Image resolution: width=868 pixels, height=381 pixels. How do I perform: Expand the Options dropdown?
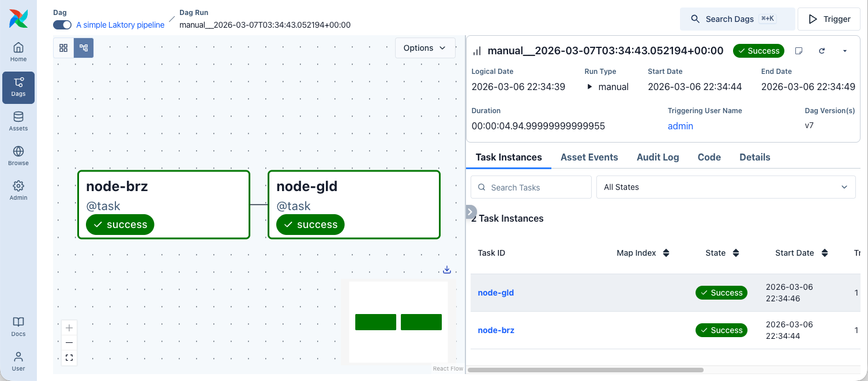(x=425, y=48)
